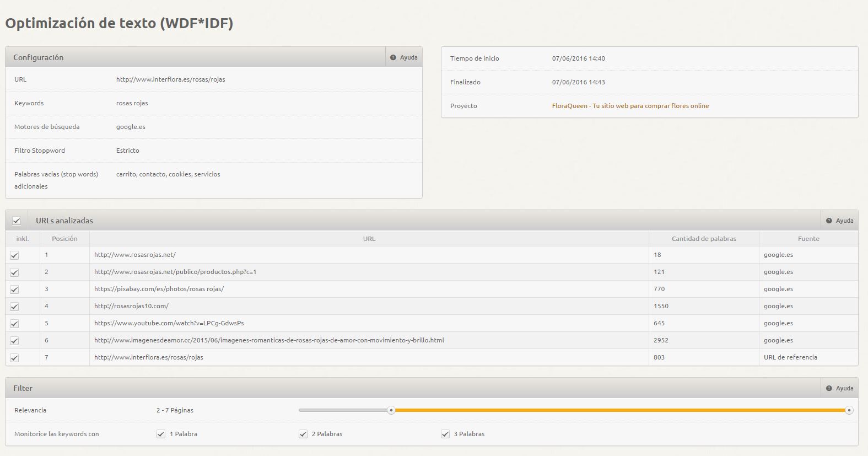Open the FloraQueen project link
The width and height of the screenshot is (868, 456).
pos(630,106)
